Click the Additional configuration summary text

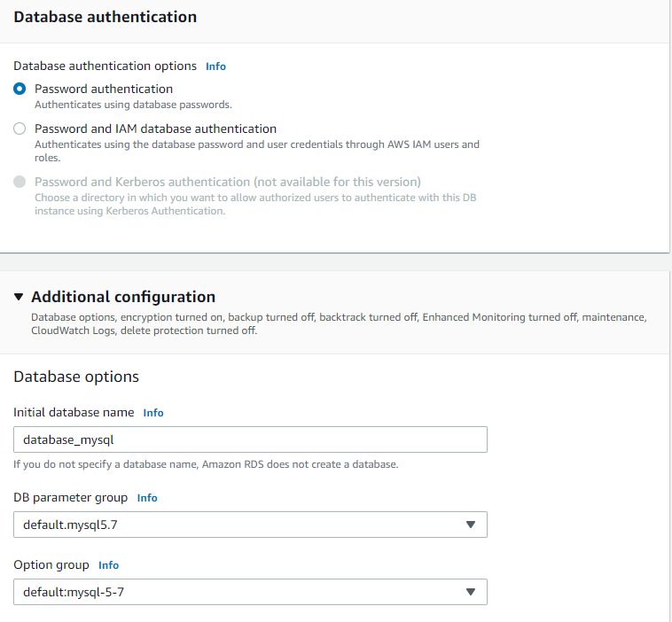pos(339,323)
